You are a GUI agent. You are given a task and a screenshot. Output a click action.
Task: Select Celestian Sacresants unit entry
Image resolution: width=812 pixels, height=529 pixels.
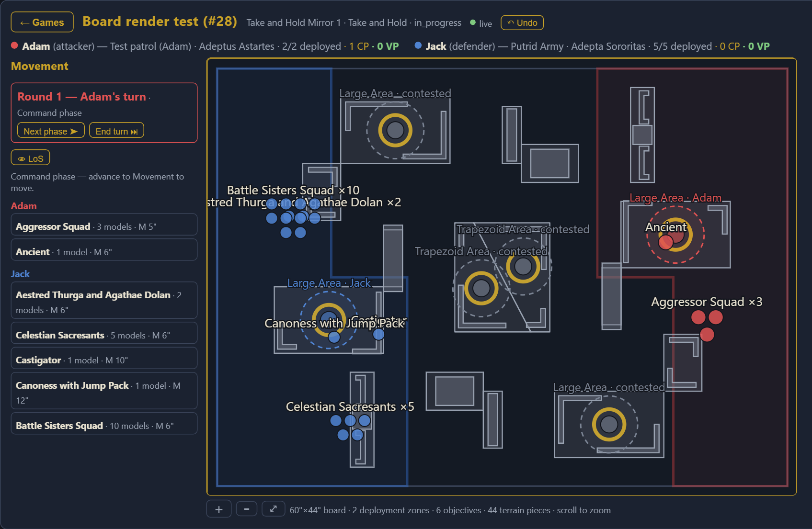pos(104,335)
